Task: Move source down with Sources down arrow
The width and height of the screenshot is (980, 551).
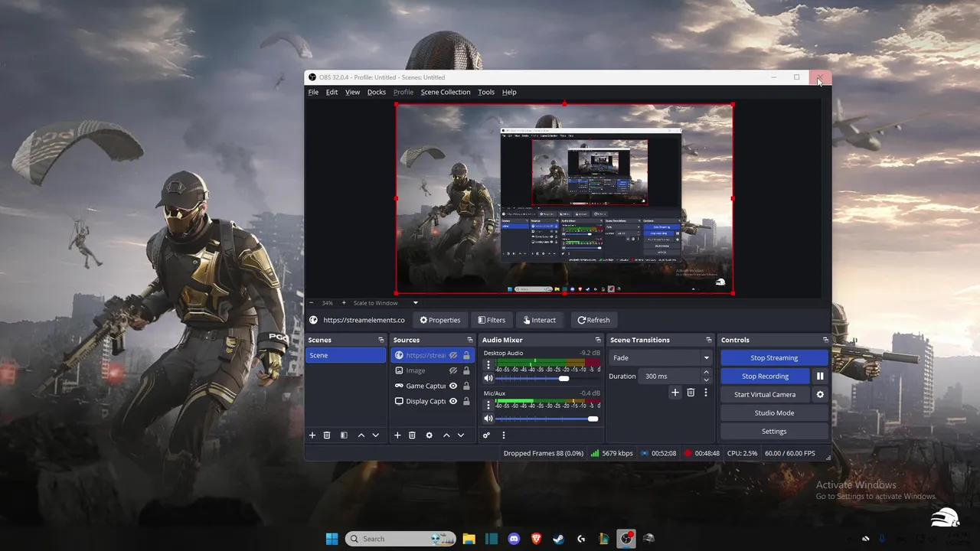Action: [461, 435]
